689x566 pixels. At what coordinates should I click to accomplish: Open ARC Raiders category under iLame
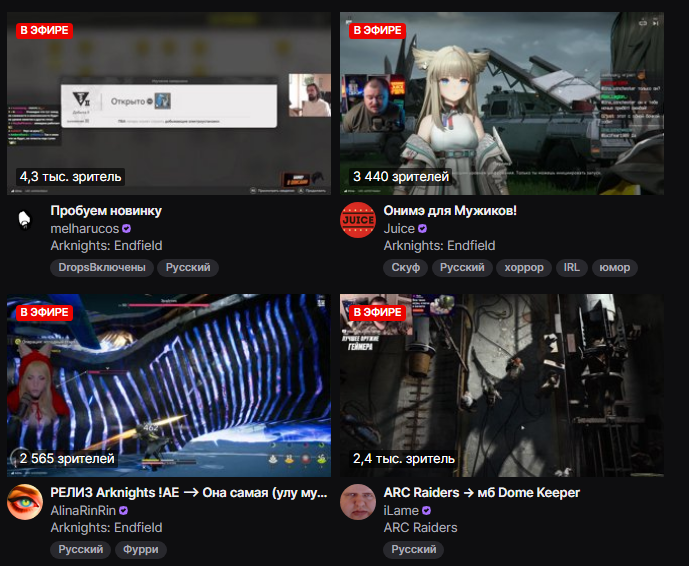point(421,527)
